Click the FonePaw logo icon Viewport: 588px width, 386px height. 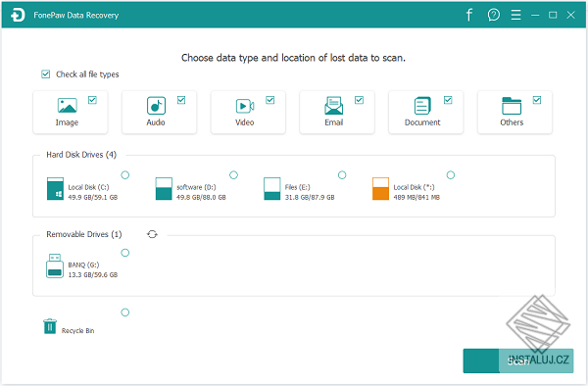click(18, 15)
